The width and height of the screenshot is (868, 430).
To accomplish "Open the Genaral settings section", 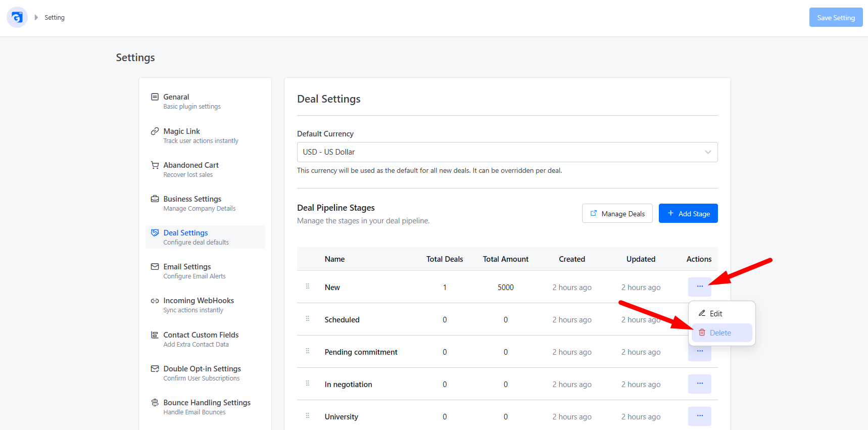I will click(205, 101).
